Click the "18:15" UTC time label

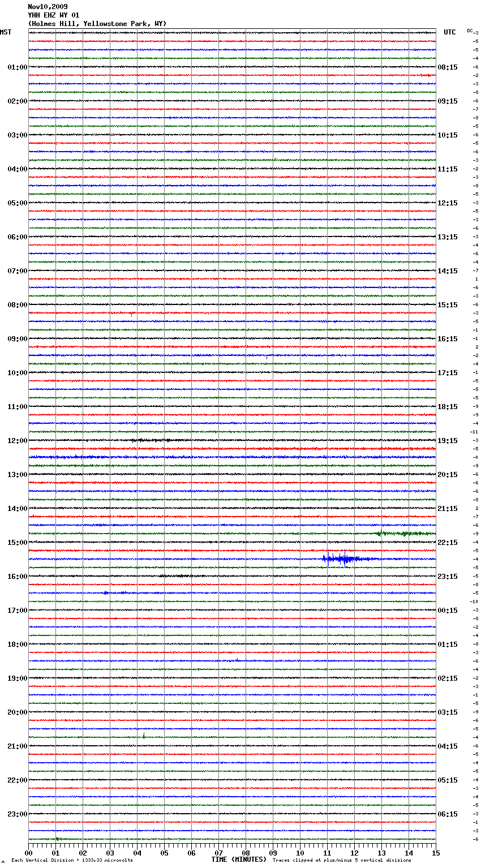pos(448,407)
